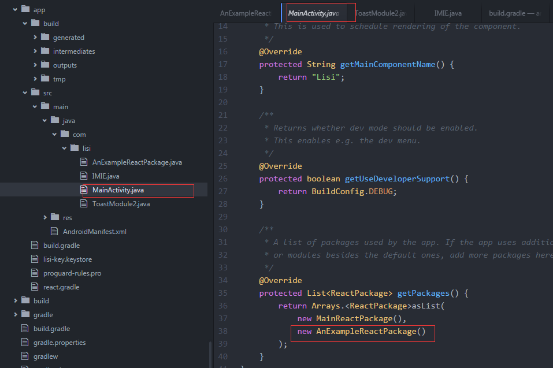Open IMIE.java from the file tree
The image size is (554, 369).
coord(105,176)
